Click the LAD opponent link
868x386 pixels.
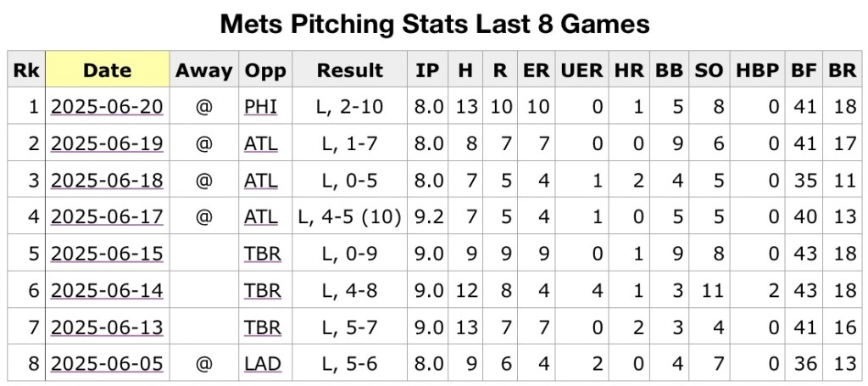[x=262, y=364]
